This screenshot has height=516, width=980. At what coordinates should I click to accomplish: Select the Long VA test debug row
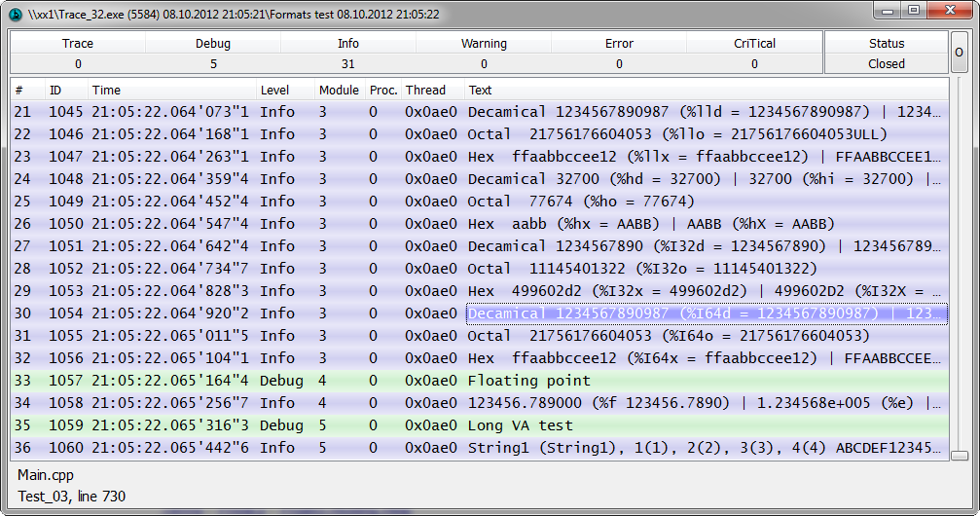pos(480,425)
